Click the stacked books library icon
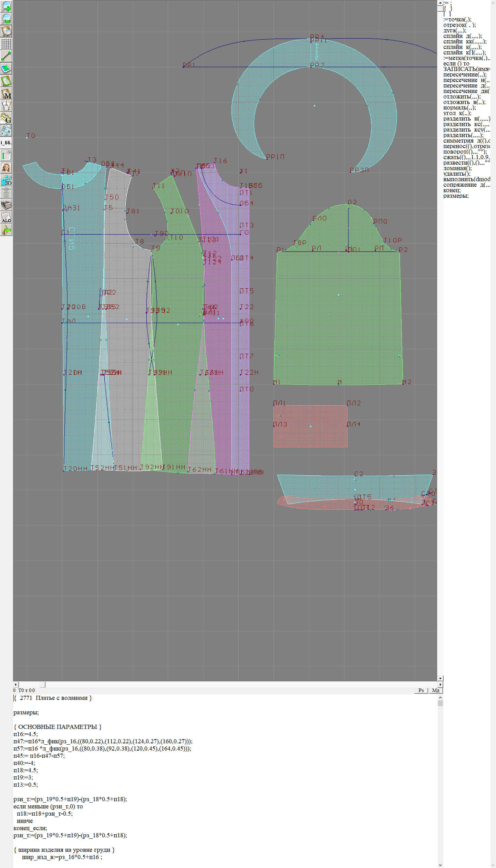The image size is (496, 868). coord(6,205)
